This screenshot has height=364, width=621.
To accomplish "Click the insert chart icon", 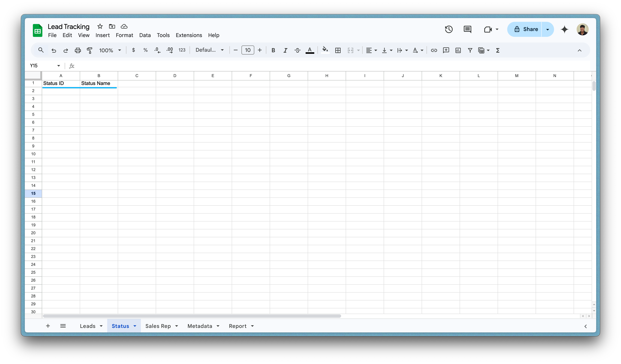I will point(458,51).
